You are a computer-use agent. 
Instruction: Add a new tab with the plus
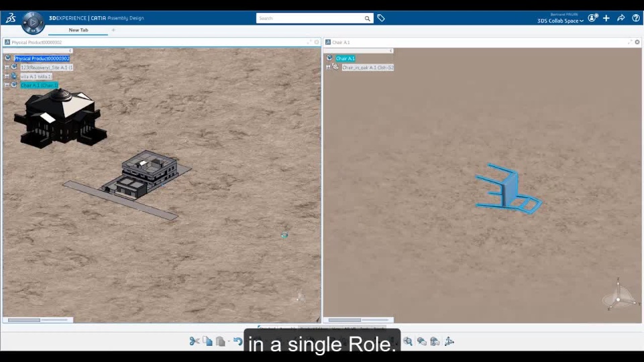(x=113, y=30)
